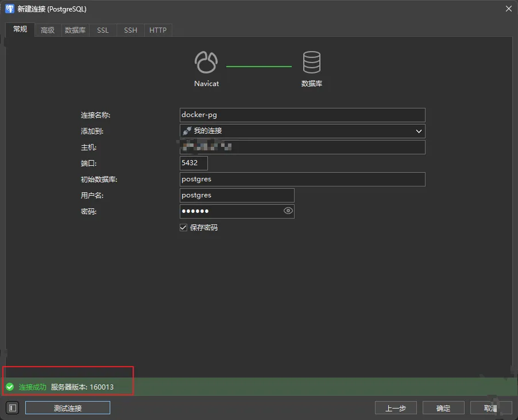Open the HTTP tab
Screen dimensions: 518x420
click(158, 30)
